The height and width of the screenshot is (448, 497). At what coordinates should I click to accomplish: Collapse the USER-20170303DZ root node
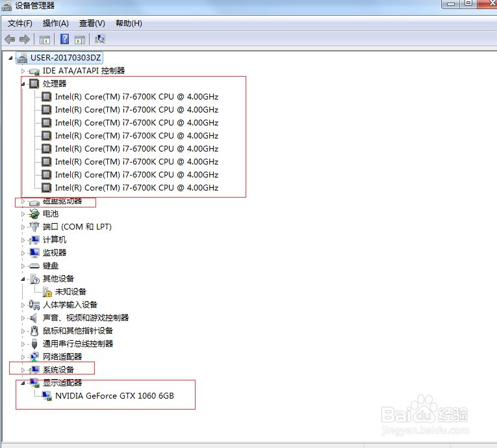[x=10, y=58]
